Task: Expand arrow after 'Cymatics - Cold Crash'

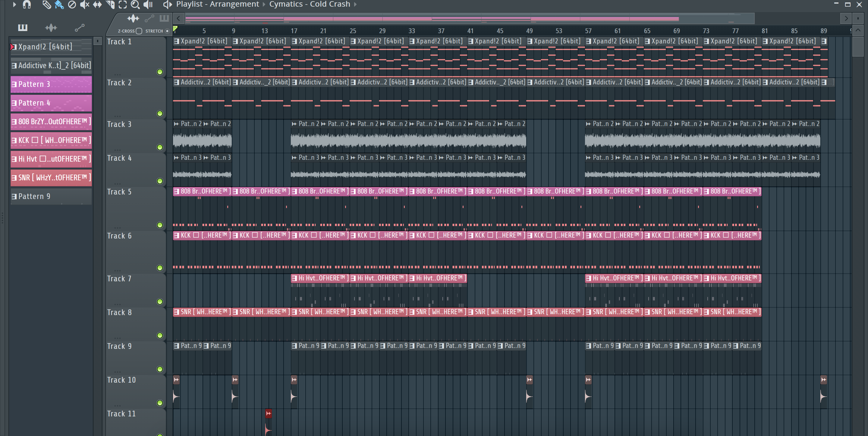Action: (355, 5)
